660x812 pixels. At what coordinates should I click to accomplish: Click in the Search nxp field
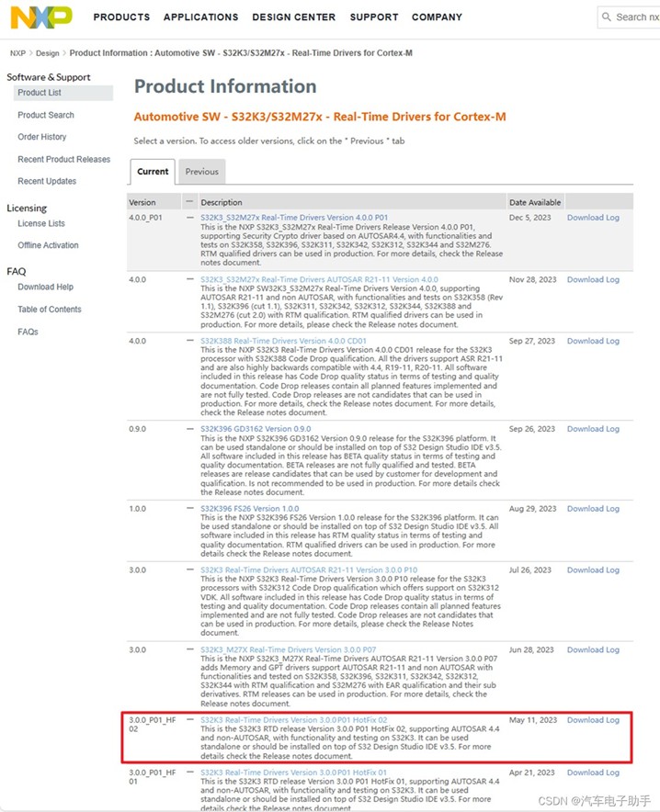(634, 17)
